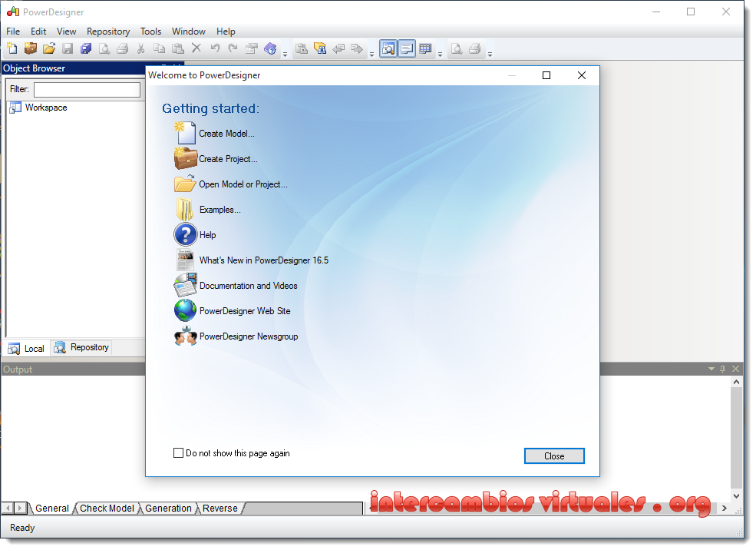Click the Open folder toolbar icon

48,48
